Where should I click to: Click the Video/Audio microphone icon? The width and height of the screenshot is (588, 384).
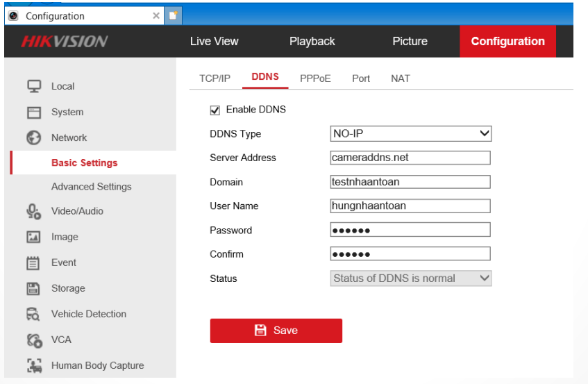(34, 212)
